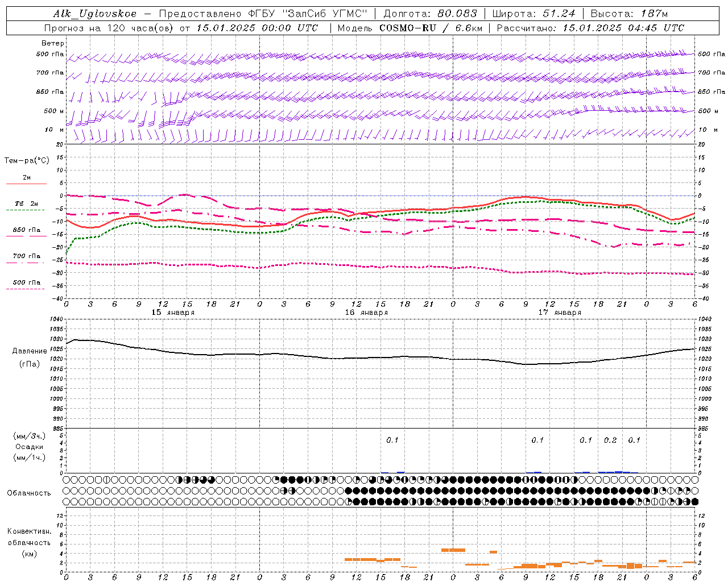This screenshot has width=728, height=582.
Task: Click the (км) convective cloud unit label
Action: point(30,554)
